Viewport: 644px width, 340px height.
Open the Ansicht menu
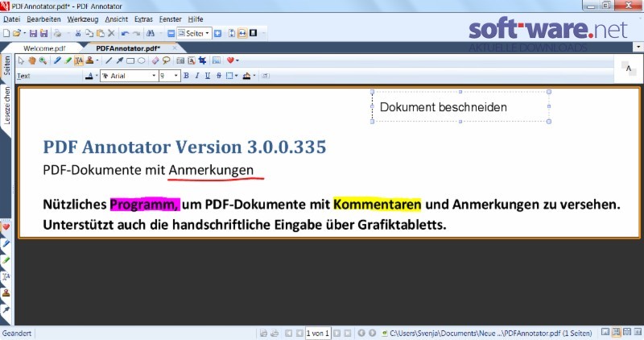(116, 19)
